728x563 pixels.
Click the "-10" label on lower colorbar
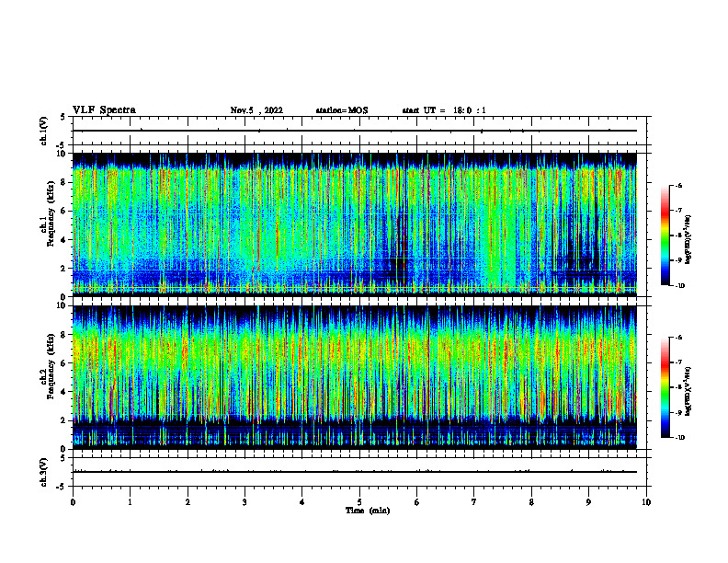tap(679, 438)
